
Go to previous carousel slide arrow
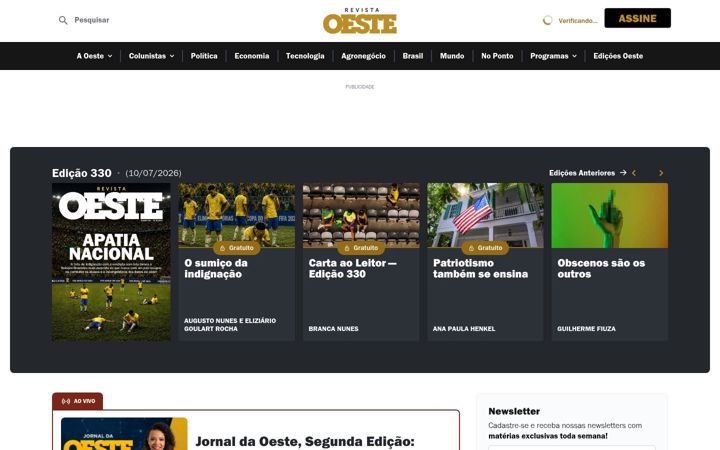[634, 173]
